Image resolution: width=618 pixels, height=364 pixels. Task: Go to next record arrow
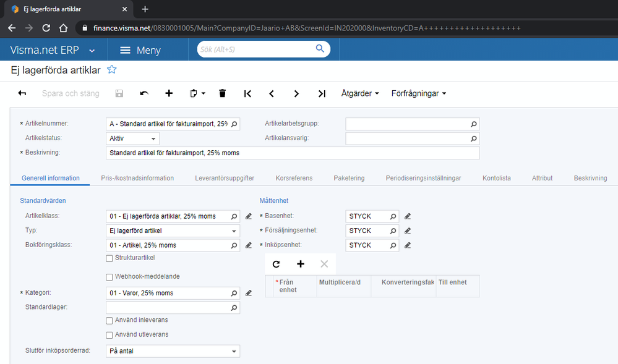click(296, 93)
